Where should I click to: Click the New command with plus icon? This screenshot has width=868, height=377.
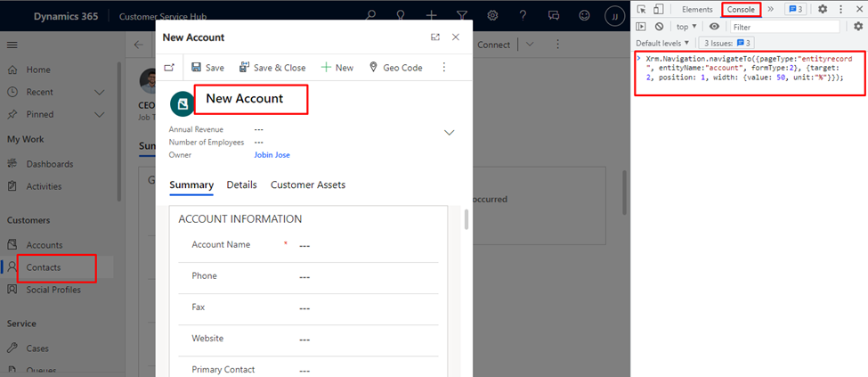pos(337,68)
